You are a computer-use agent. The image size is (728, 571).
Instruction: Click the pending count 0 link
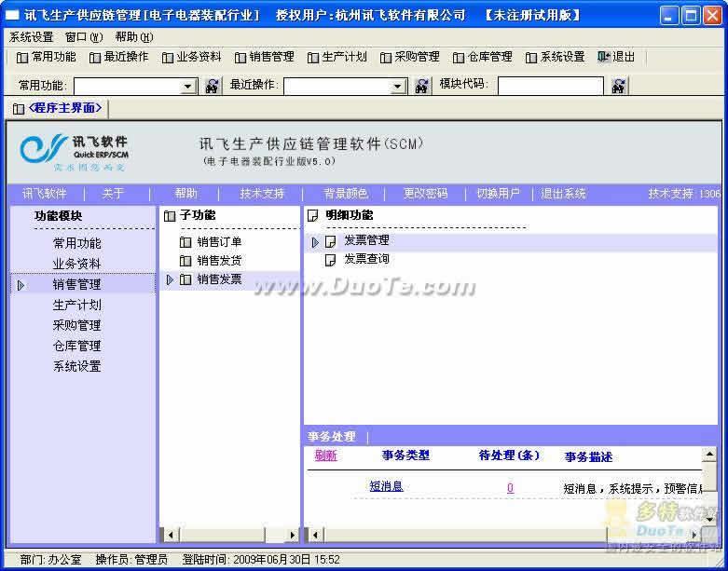click(x=510, y=487)
